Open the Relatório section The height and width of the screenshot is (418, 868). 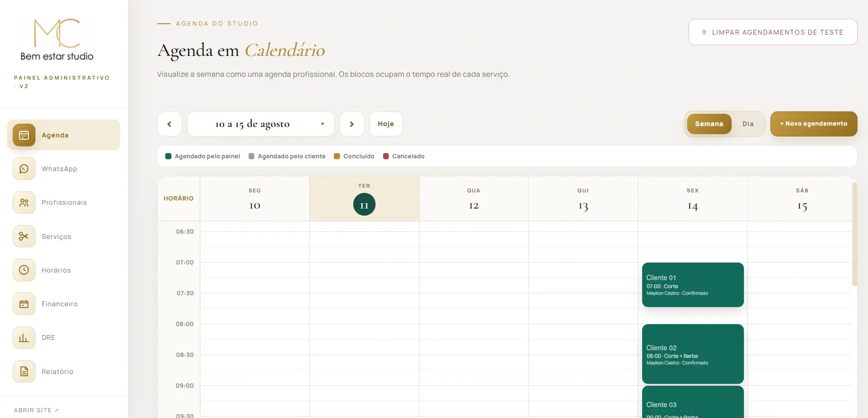tap(63, 372)
